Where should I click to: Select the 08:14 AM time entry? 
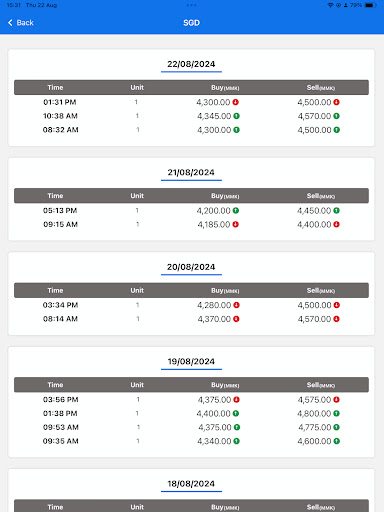click(60, 319)
